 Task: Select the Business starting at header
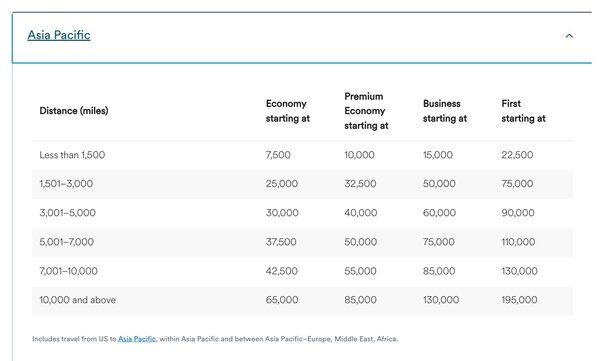coord(445,111)
